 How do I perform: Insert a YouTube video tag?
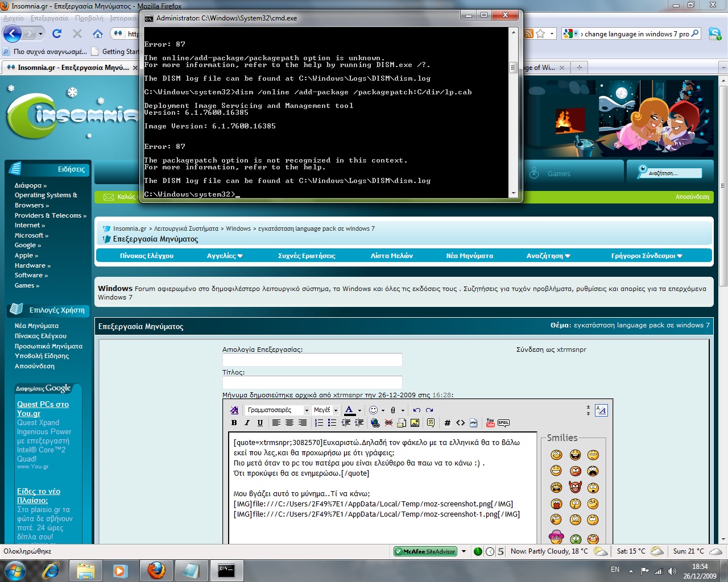pos(490,423)
